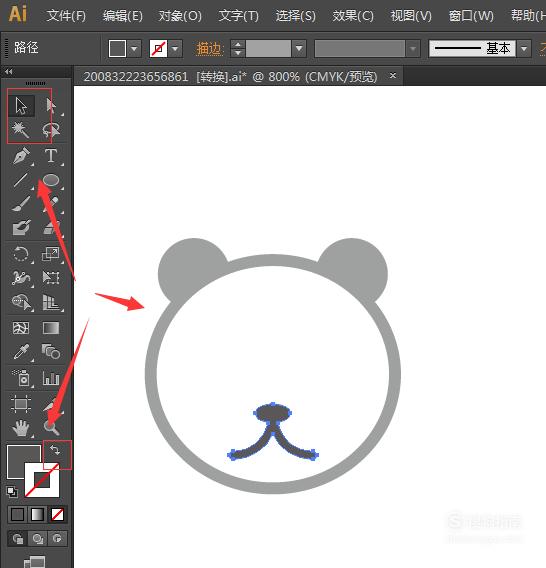Expand the stroke weight dropdown
546x568 pixels.
(x=299, y=49)
